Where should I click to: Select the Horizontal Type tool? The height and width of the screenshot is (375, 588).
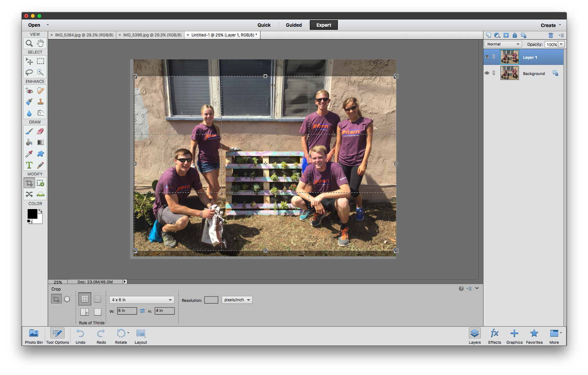coord(29,165)
